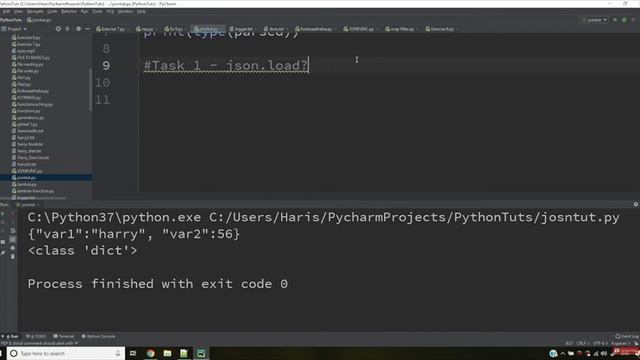640x360 pixels.
Task: Click line 9 comment Task 1 json.load
Action: [x=226, y=65]
